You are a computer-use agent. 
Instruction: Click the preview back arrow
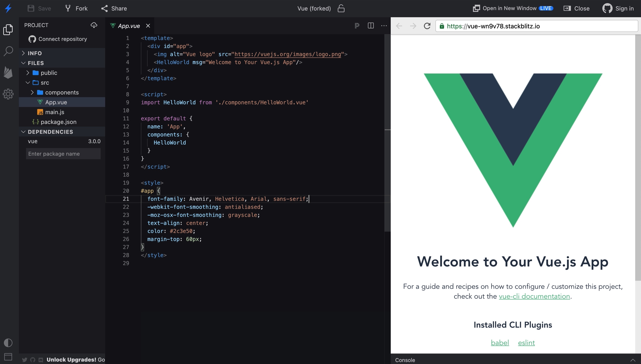click(x=399, y=26)
